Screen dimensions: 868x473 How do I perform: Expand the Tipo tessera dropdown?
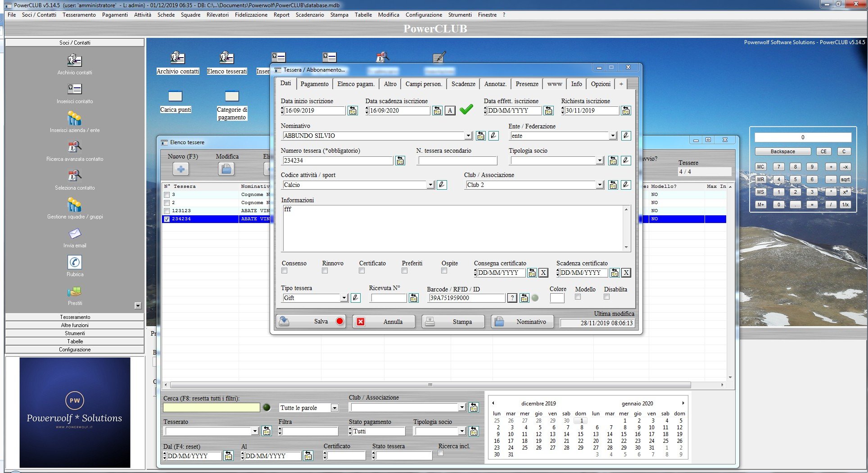344,298
